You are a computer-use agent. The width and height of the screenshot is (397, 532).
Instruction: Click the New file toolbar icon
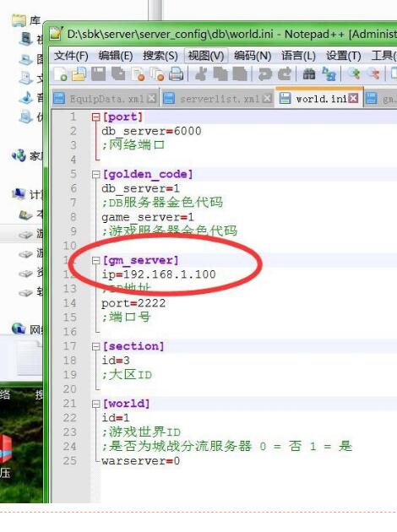[x=61, y=74]
